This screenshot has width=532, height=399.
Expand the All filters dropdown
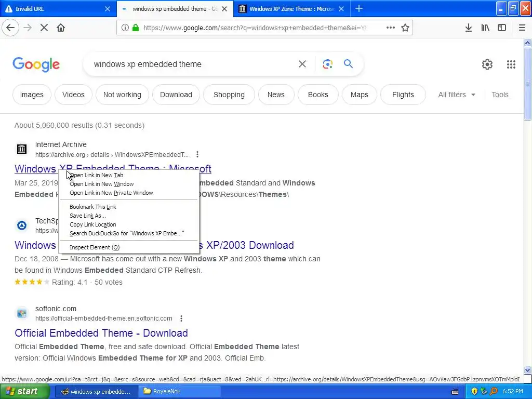coord(456,95)
